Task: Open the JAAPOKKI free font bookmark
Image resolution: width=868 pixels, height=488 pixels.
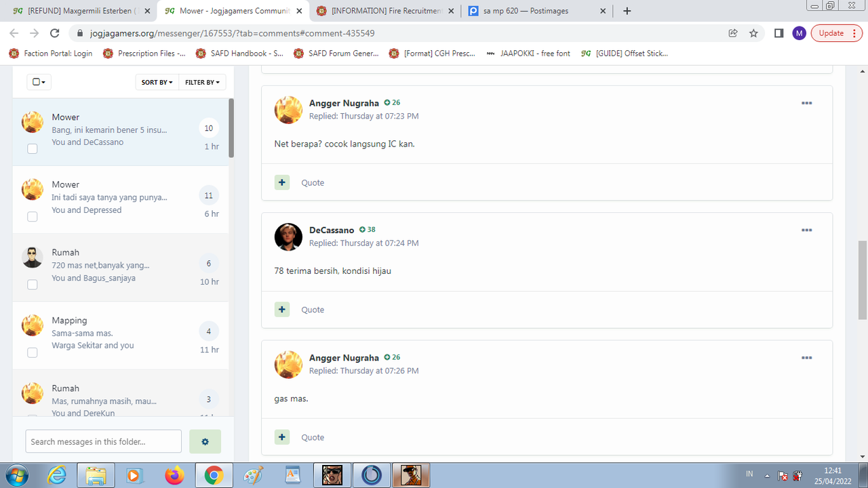Action: coord(529,54)
